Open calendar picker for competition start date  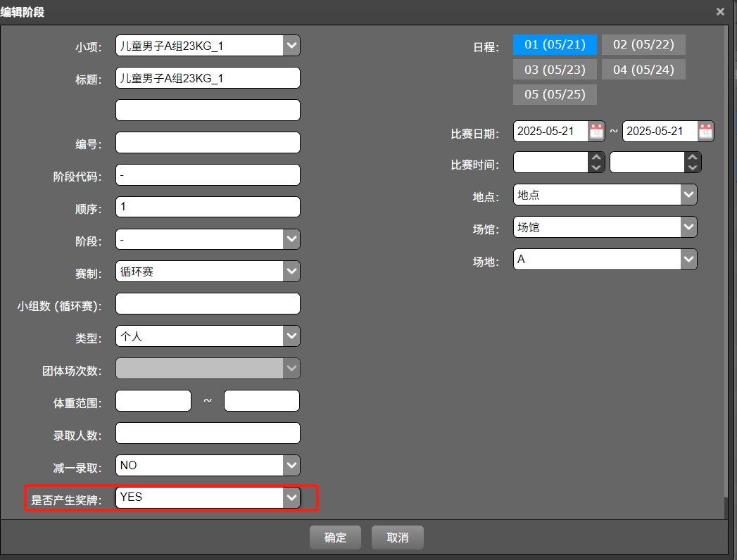coord(596,132)
